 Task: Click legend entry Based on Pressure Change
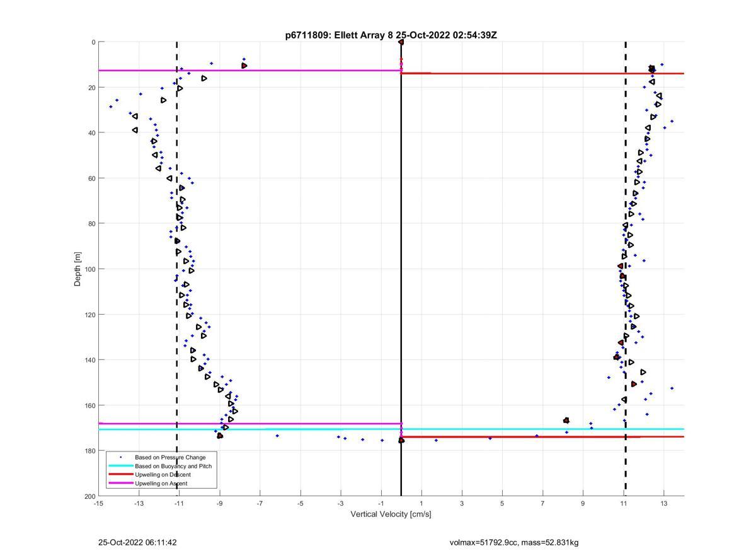tap(170, 457)
